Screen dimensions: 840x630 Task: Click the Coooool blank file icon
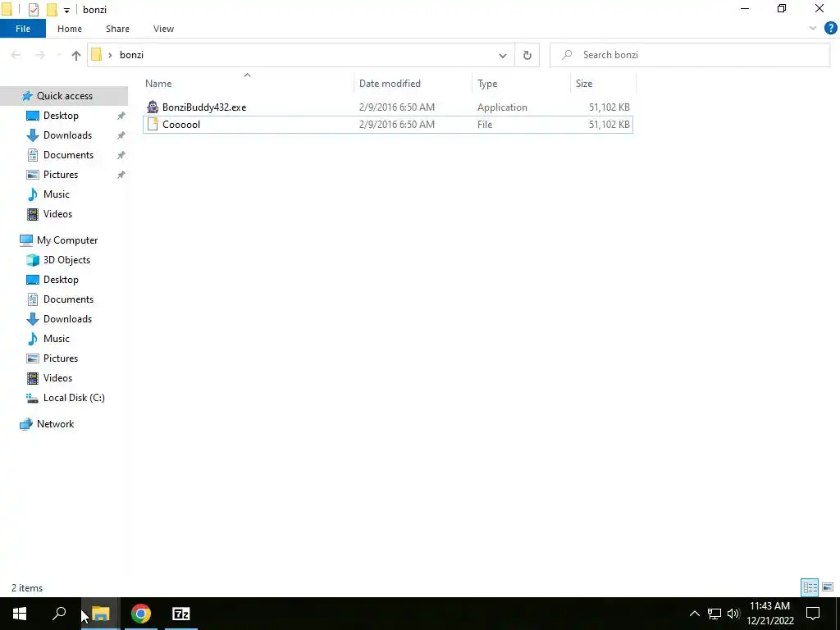coord(153,125)
